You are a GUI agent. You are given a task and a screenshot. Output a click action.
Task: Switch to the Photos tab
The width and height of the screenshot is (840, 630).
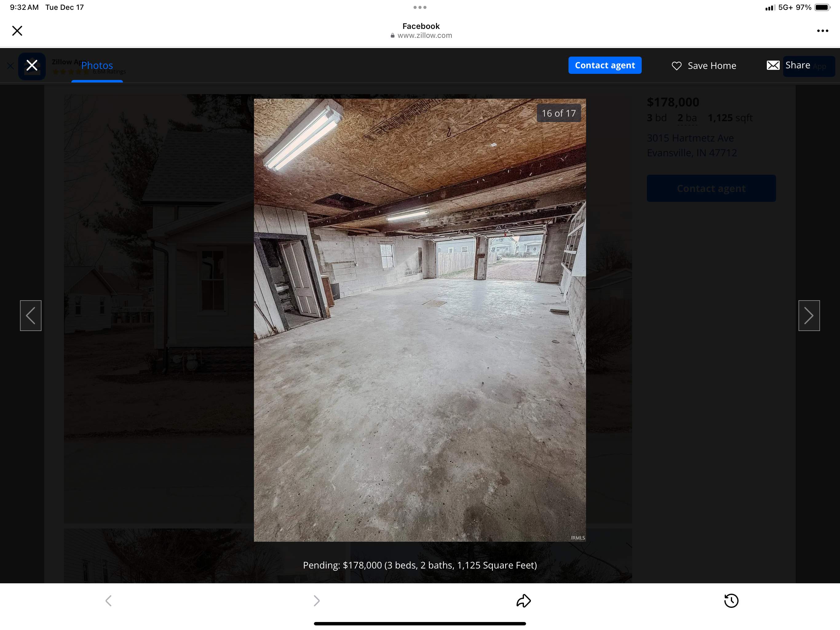point(97,65)
